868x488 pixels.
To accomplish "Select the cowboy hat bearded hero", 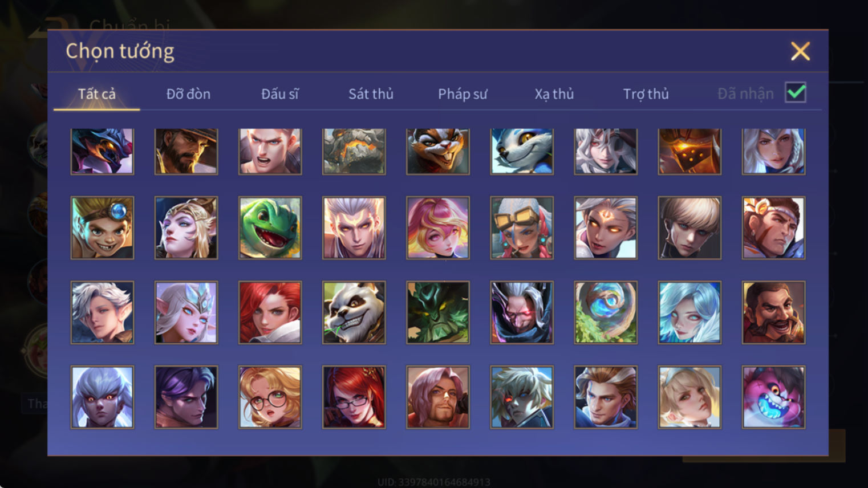I will point(186,151).
